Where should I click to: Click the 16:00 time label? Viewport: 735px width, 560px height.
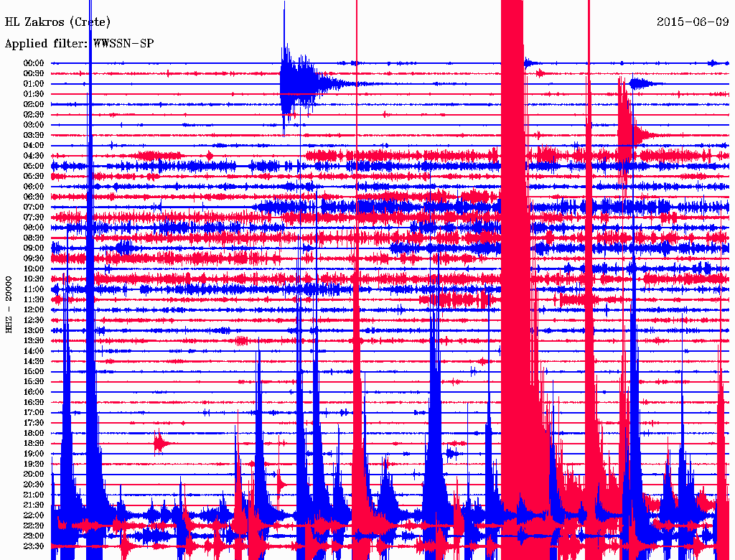click(34, 392)
